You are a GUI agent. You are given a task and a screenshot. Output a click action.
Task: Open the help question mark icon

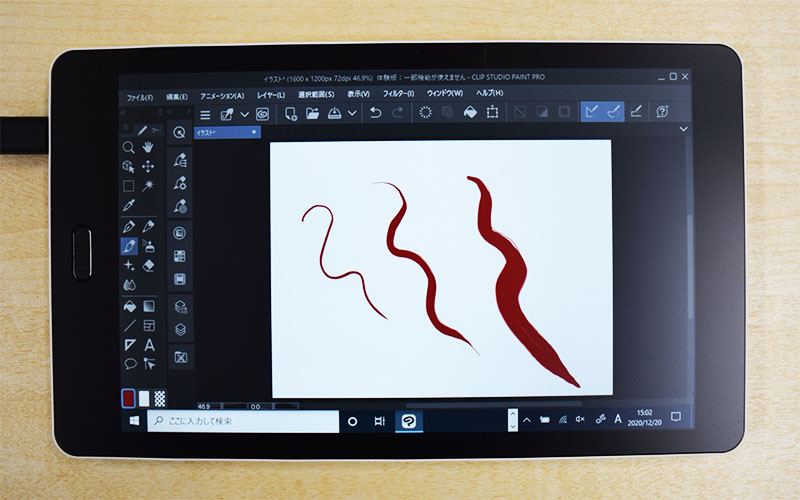coord(662,112)
